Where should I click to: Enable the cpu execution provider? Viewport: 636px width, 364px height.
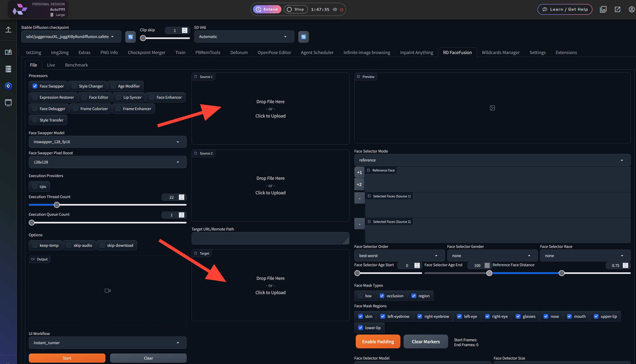coord(35,186)
